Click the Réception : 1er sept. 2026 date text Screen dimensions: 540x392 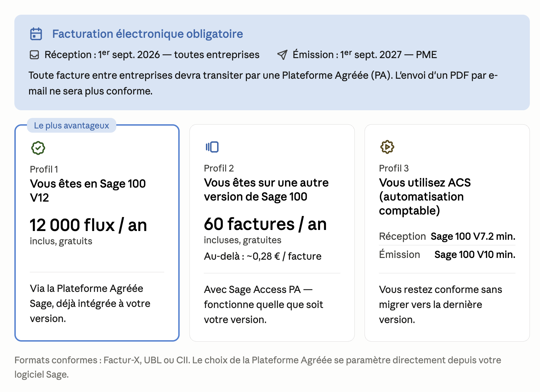click(152, 55)
